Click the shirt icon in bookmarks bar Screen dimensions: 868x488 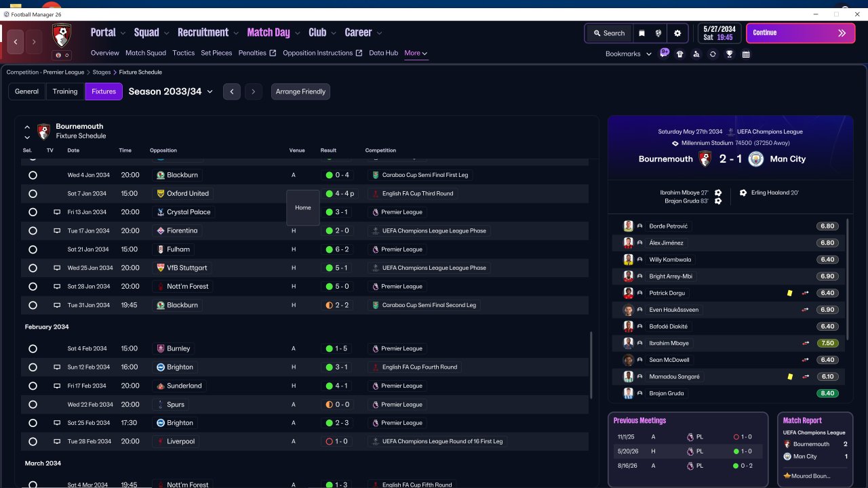[x=680, y=54]
